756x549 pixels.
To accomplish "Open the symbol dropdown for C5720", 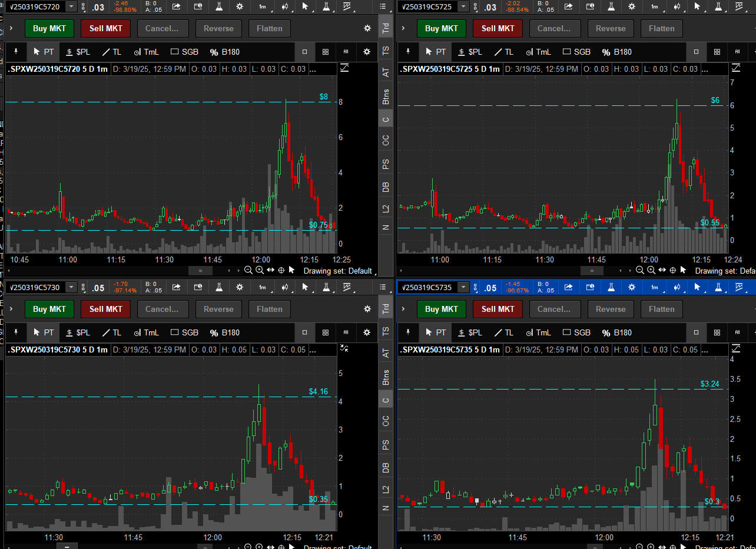I will point(71,6).
